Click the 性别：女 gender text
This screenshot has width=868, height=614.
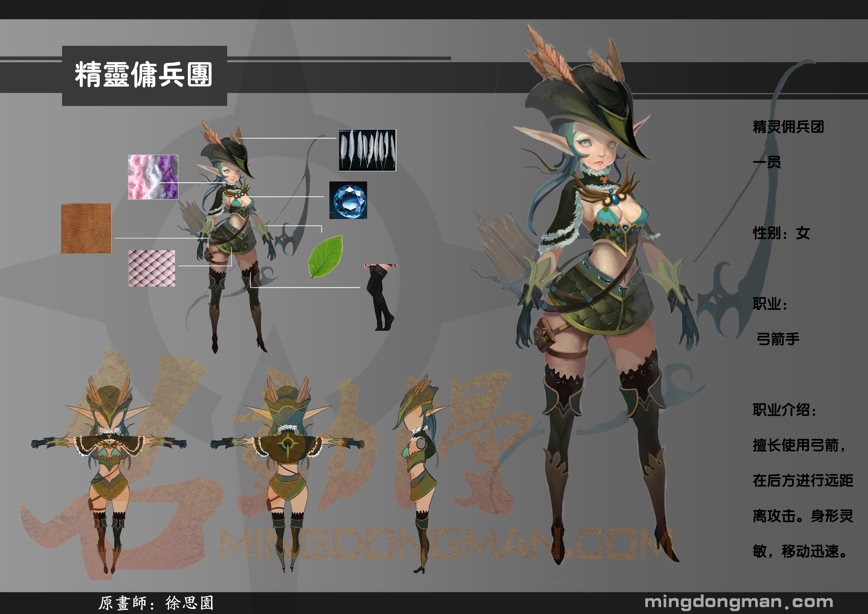coord(781,233)
